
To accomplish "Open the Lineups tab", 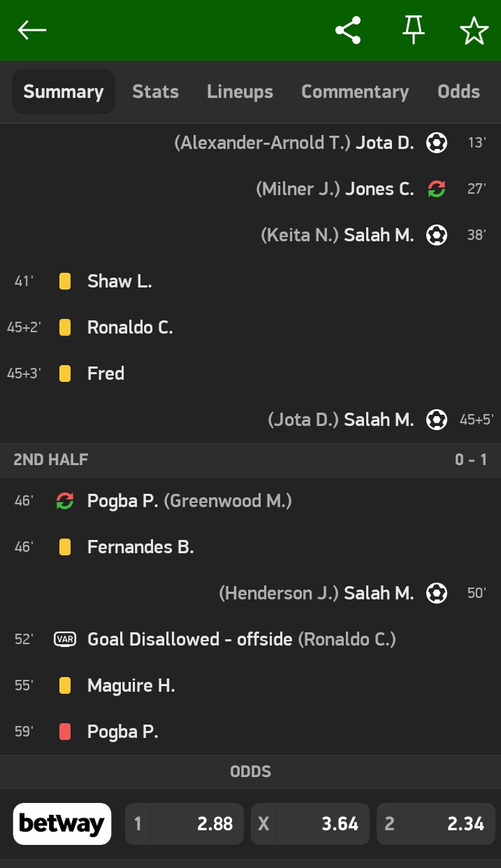I will 240,92.
